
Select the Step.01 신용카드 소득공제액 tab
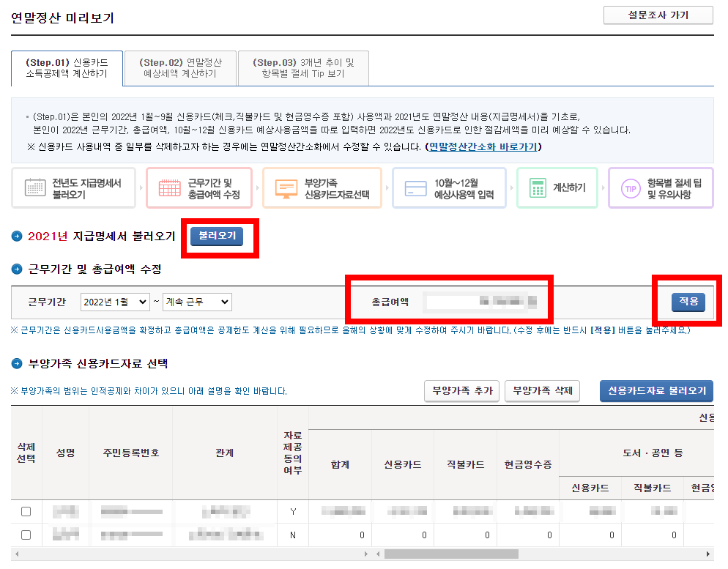[x=67, y=67]
